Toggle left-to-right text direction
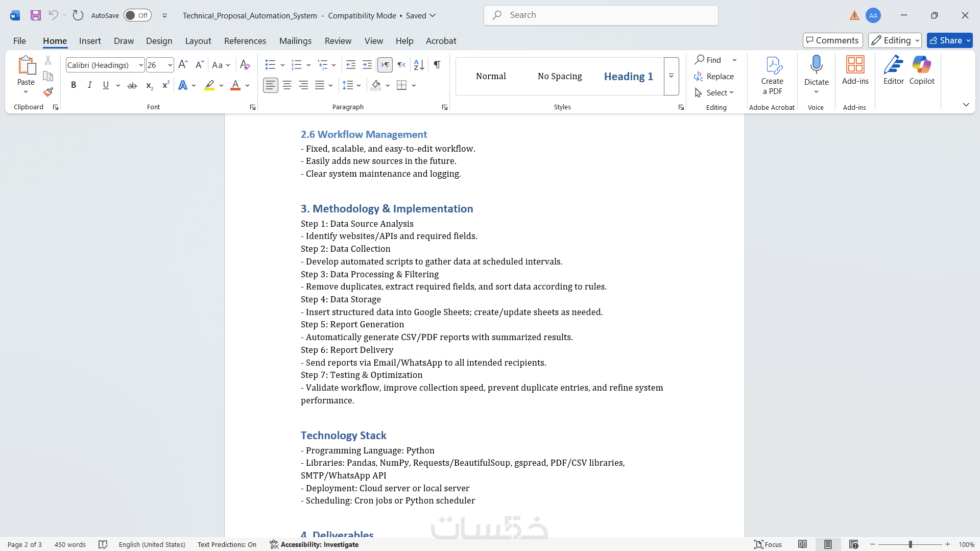 pyautogui.click(x=385, y=65)
